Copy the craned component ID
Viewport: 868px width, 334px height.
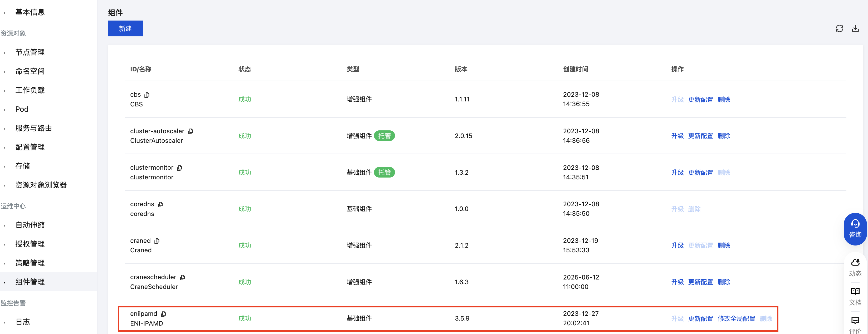point(157,241)
